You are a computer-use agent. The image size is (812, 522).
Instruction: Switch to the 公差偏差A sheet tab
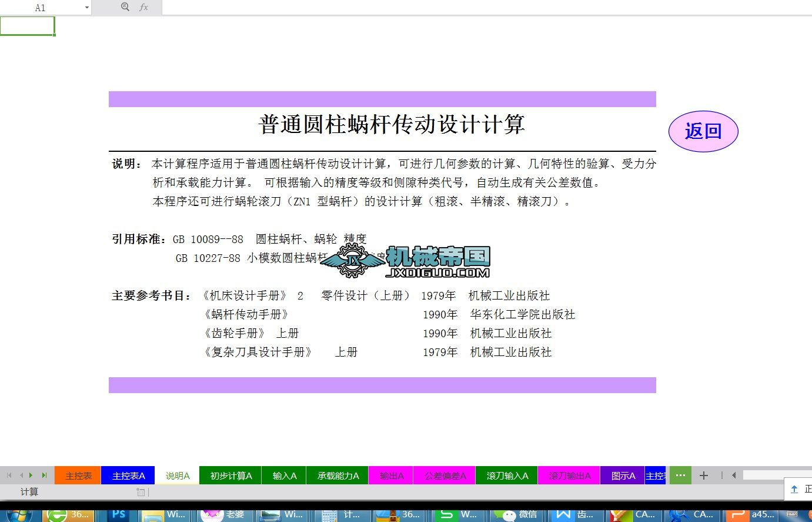click(445, 476)
